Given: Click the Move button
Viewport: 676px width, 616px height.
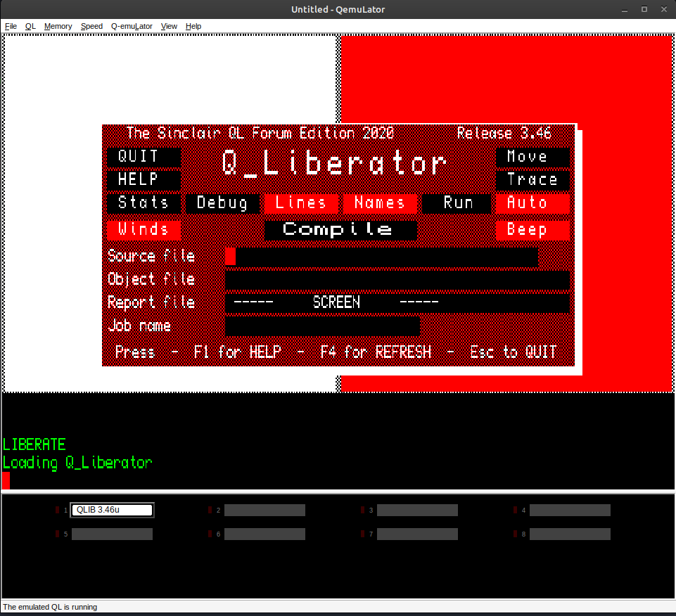Looking at the screenshot, I should [x=532, y=157].
